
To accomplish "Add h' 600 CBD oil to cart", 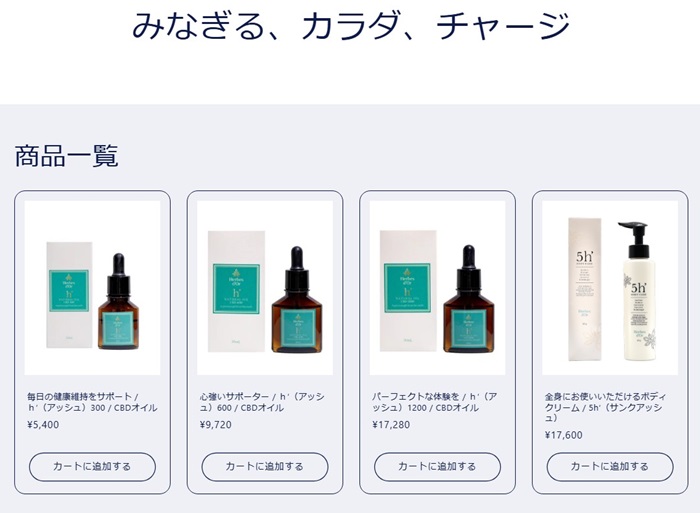I will click(265, 467).
